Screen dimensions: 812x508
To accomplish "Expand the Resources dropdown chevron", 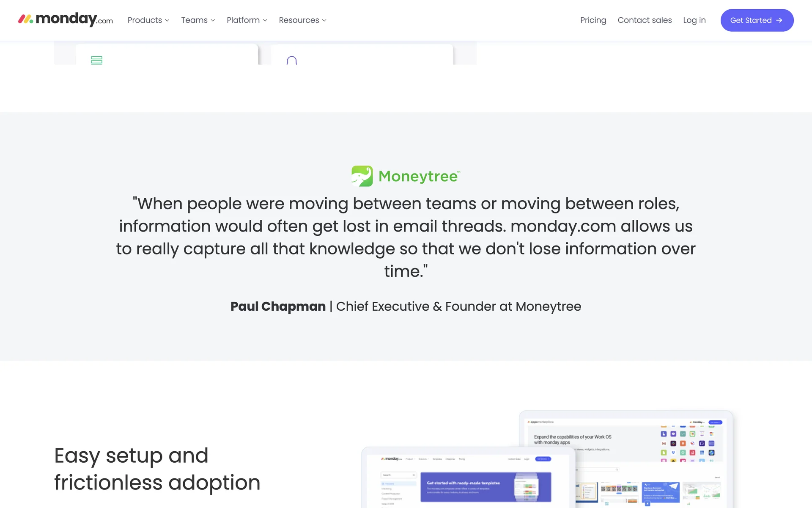I will pos(324,20).
